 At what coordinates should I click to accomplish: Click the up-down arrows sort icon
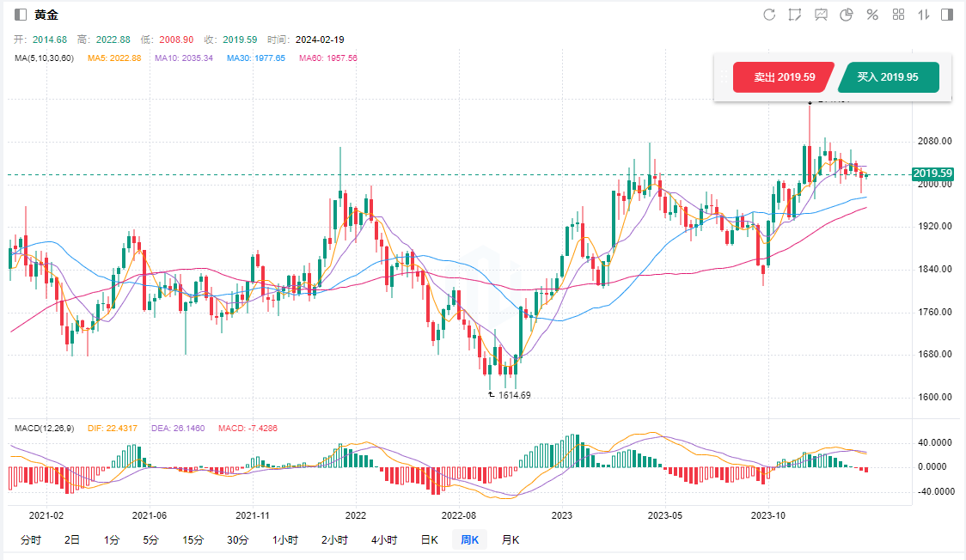coord(924,15)
